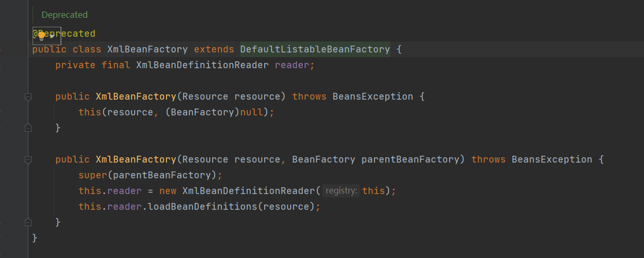Click the registry: parameter hint
The image size is (644, 258).
[341, 191]
